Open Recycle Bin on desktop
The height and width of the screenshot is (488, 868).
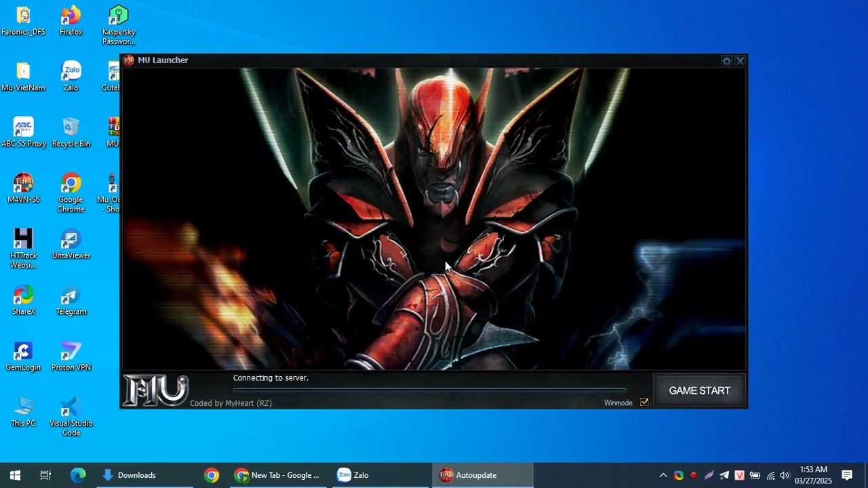pos(71,133)
